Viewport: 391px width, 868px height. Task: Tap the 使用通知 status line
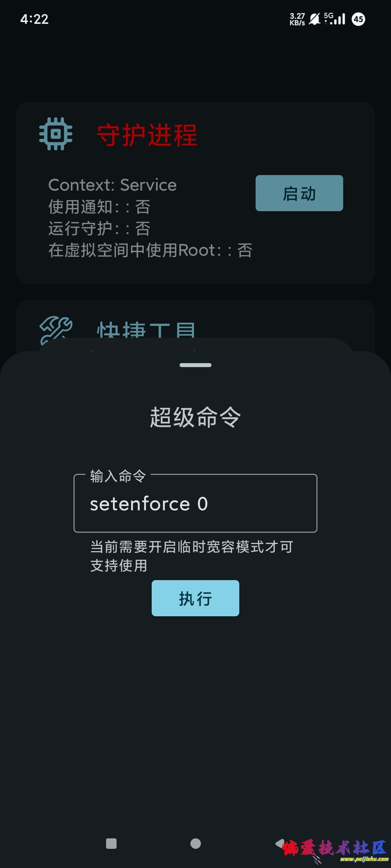click(x=99, y=207)
